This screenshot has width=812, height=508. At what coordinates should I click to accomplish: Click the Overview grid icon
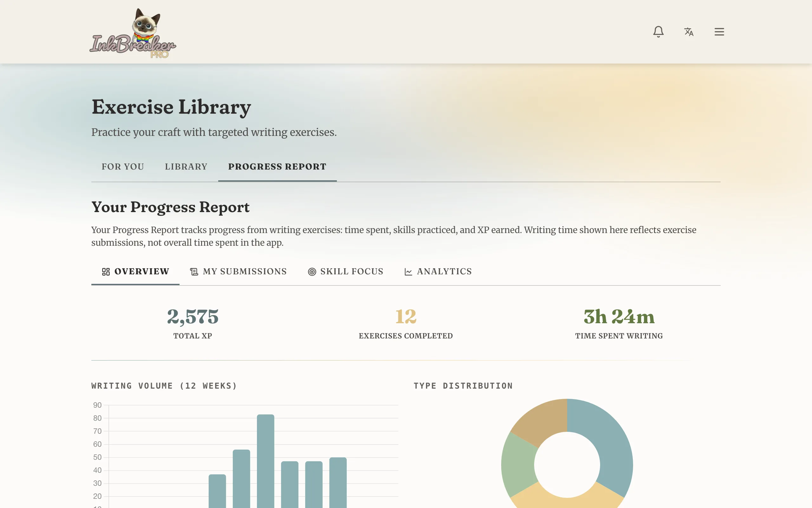tap(106, 271)
